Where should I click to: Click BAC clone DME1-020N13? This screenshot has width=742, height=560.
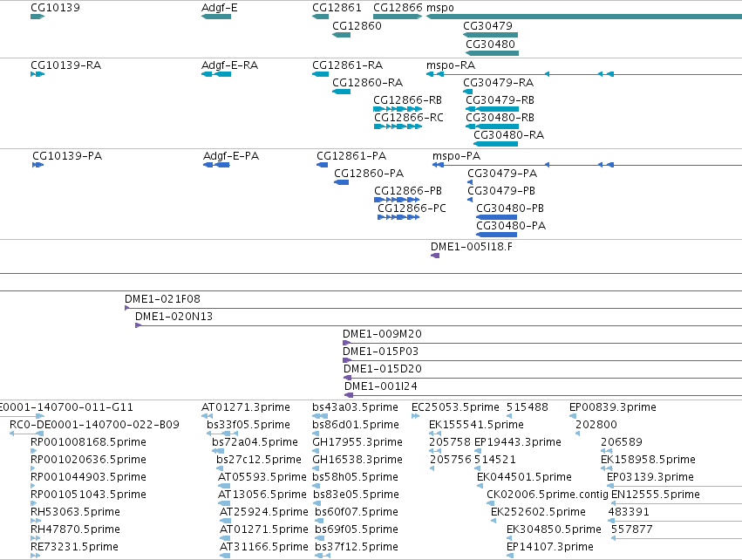(439, 325)
